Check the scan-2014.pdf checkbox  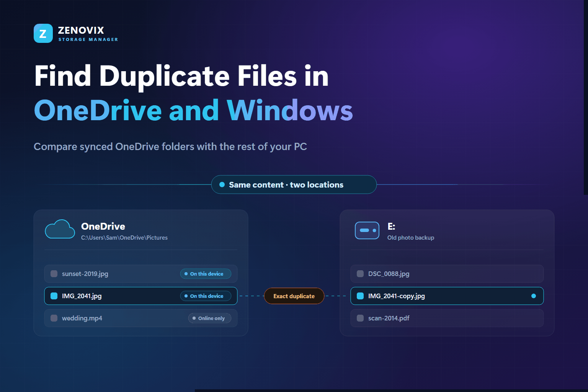[x=360, y=318]
